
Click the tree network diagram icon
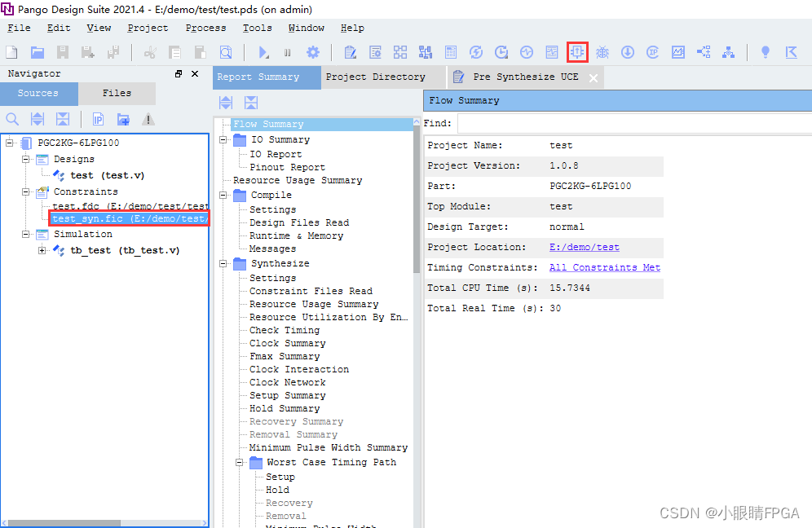728,52
